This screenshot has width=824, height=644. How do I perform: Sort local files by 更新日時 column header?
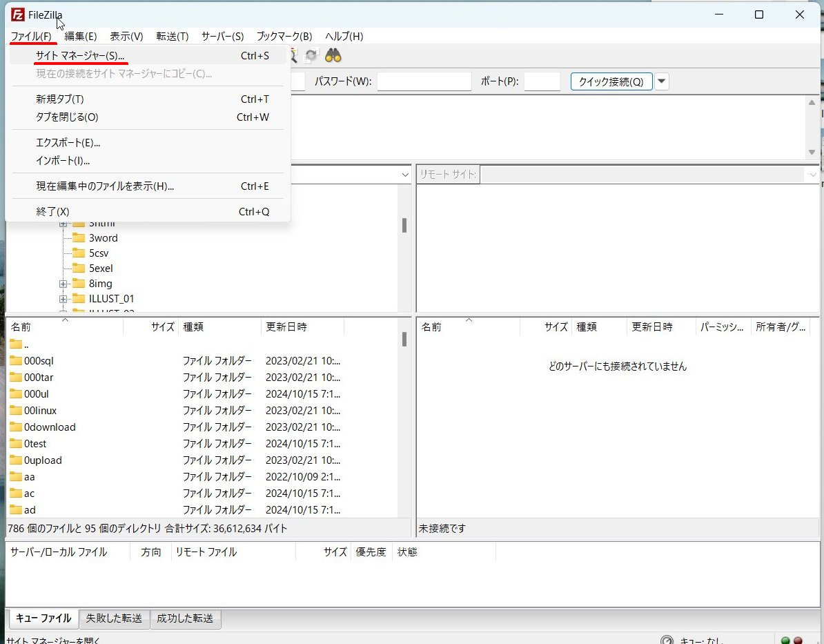(303, 327)
